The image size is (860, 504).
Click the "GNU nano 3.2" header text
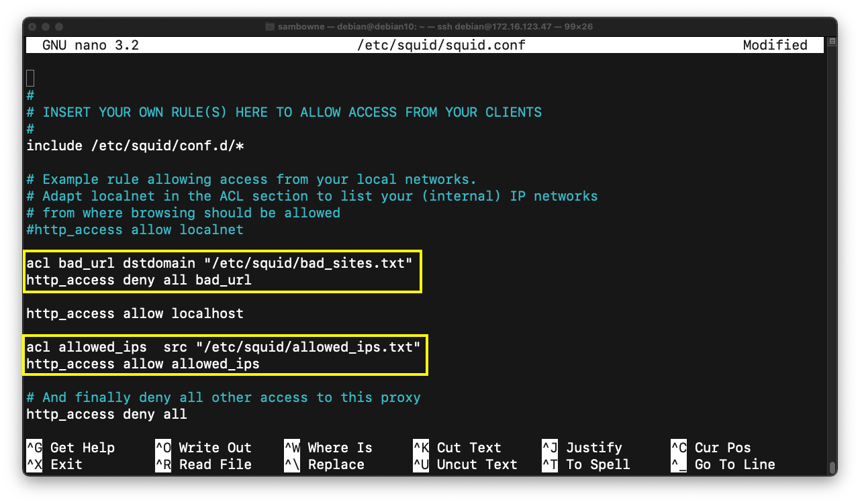tap(91, 45)
